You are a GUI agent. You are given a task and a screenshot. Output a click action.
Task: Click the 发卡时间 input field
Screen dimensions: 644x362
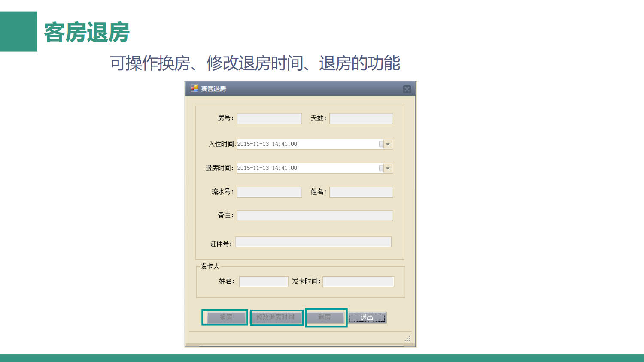pyautogui.click(x=358, y=281)
